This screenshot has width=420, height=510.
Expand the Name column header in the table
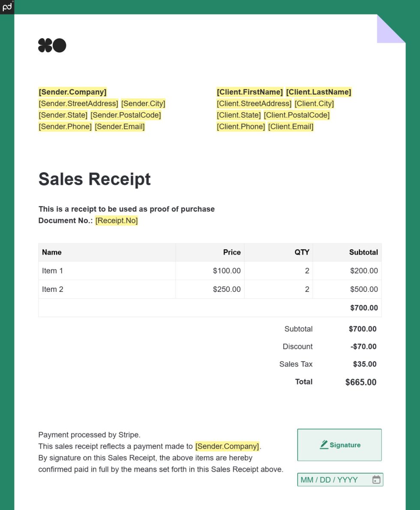click(51, 252)
